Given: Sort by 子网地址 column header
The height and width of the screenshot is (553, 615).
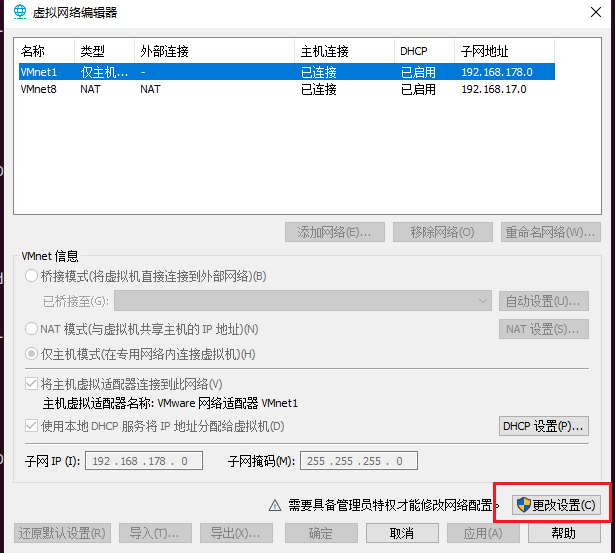Looking at the screenshot, I should (503, 50).
